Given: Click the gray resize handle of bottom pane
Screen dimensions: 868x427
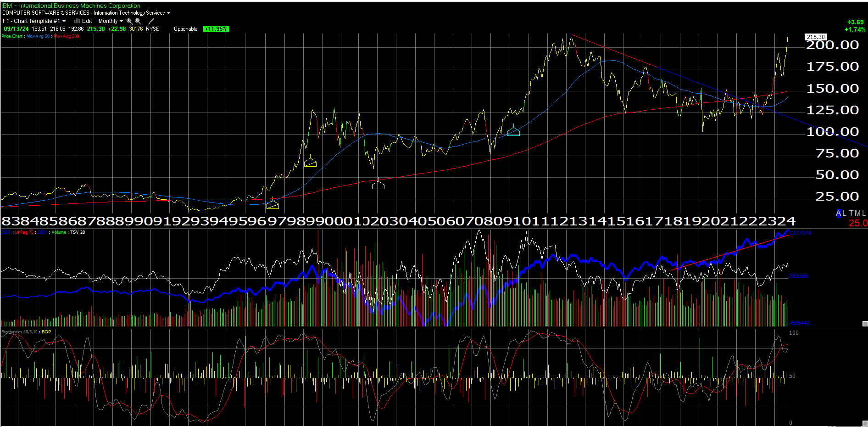Looking at the screenshot, I should point(865,423).
